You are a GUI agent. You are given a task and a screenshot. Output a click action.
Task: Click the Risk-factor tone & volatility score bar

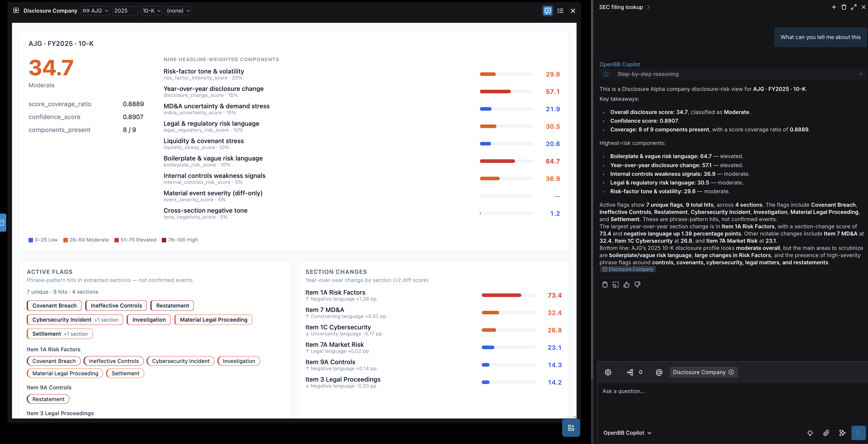pos(507,74)
